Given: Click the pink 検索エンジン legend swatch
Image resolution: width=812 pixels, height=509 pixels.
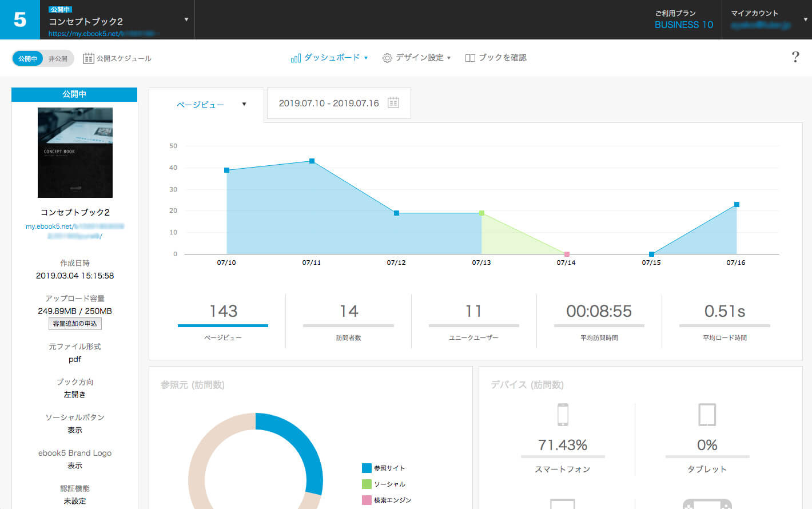Looking at the screenshot, I should [367, 500].
